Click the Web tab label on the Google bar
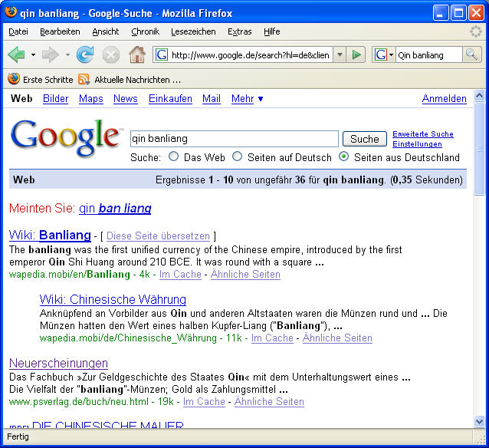The image size is (489, 448). point(21,99)
